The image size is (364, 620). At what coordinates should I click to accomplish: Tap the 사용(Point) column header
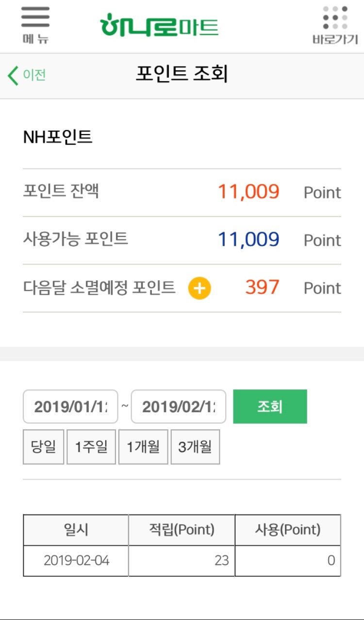(x=288, y=530)
